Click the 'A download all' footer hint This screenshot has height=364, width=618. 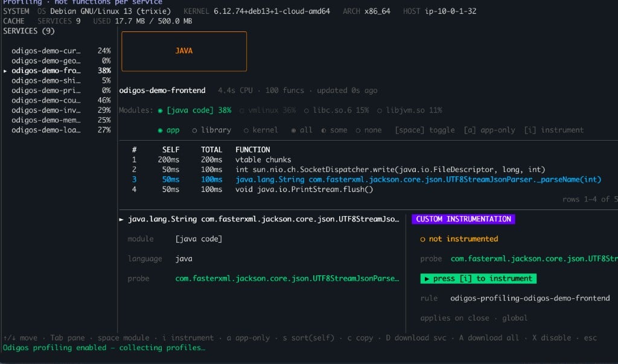click(489, 338)
